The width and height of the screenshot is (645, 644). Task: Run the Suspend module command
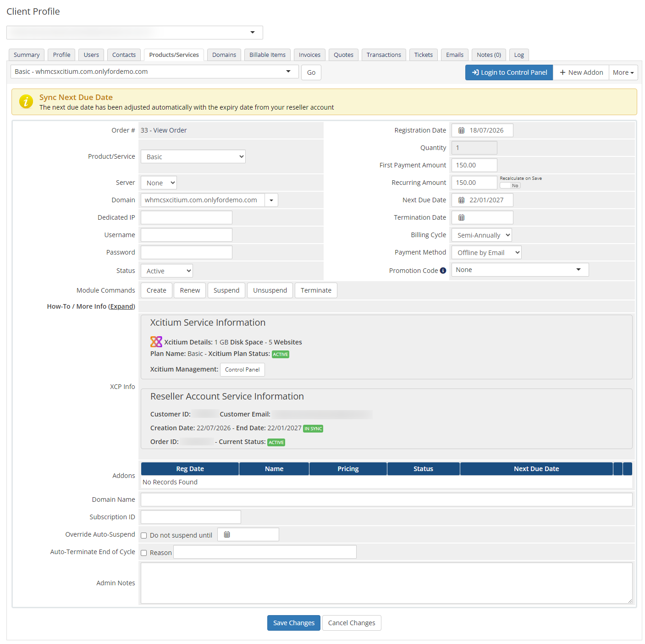[226, 290]
